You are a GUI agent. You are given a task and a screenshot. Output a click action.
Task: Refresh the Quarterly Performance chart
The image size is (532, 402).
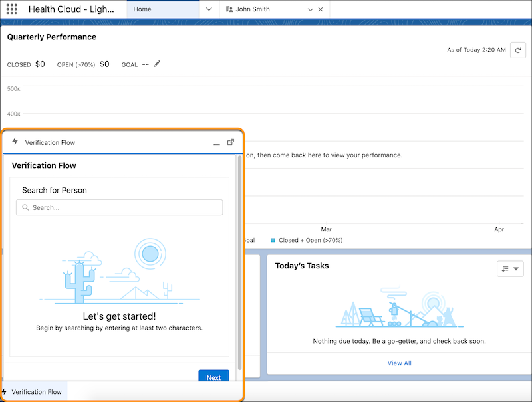coord(518,50)
